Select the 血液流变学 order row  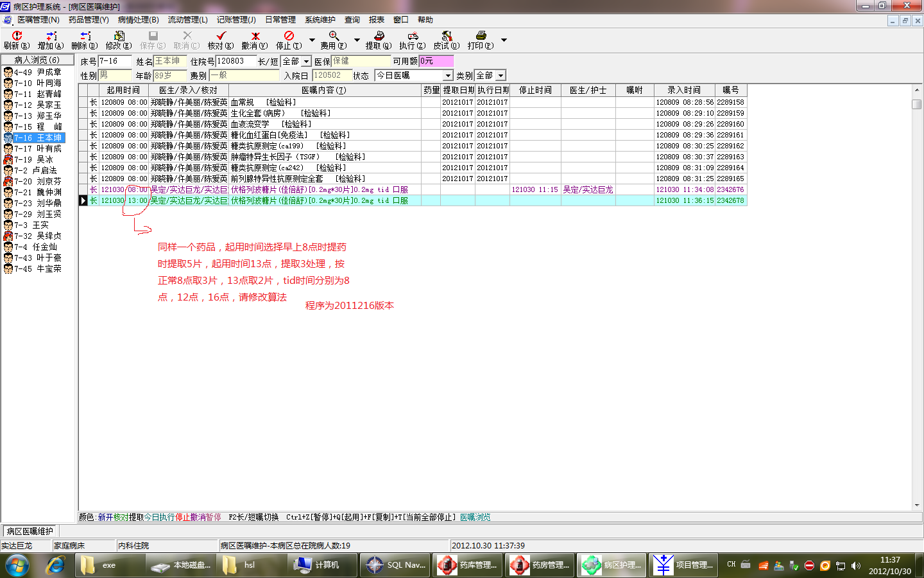[x=413, y=124]
